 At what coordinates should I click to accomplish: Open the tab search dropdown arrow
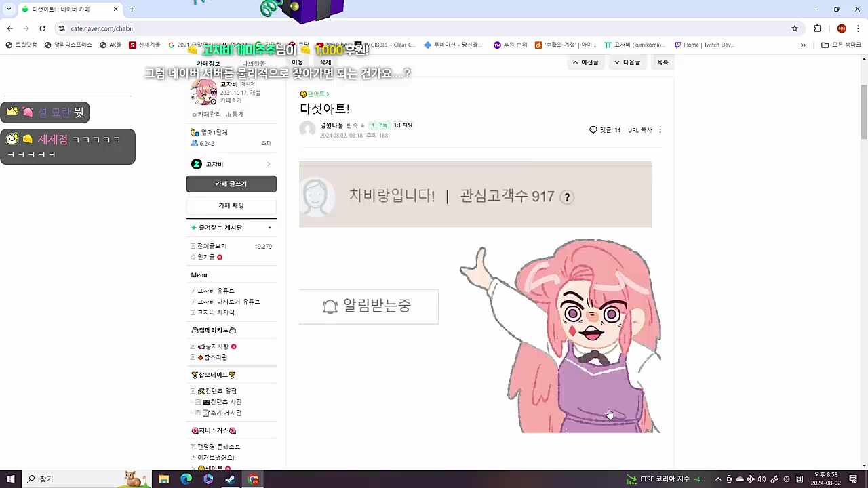9,9
